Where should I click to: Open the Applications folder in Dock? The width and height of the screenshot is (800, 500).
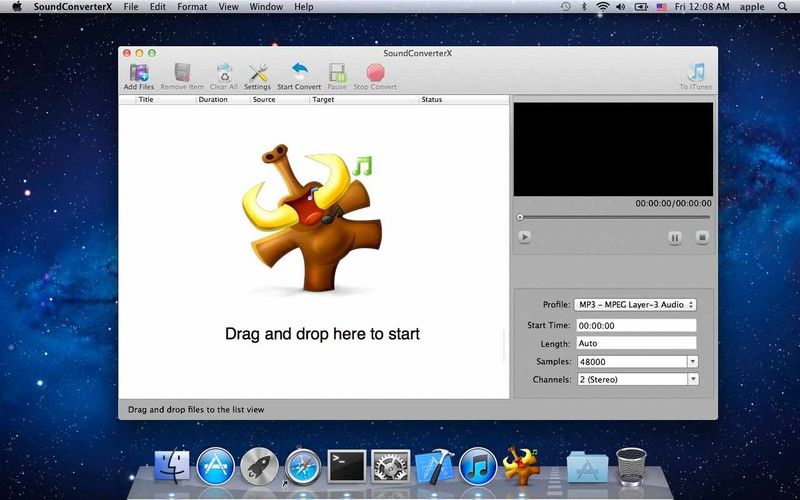pyautogui.click(x=587, y=466)
